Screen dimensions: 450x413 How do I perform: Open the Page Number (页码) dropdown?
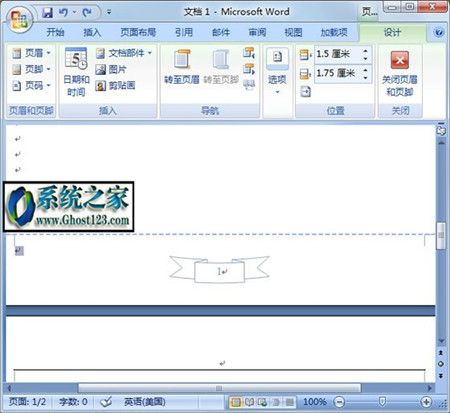point(31,86)
